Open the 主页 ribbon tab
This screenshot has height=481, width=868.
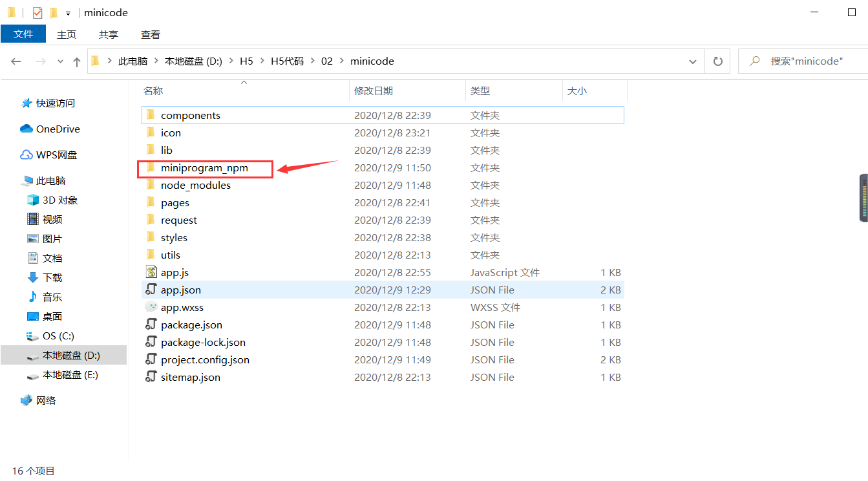coord(67,34)
